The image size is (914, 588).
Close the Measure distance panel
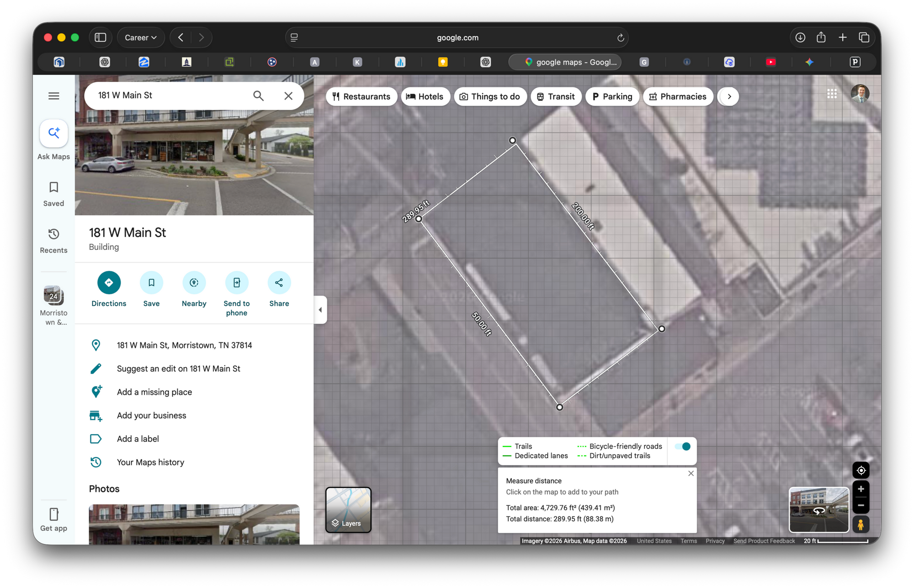pos(691,473)
